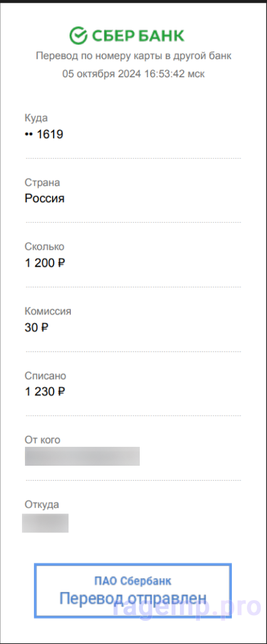Click the 'От кого' label

click(42, 440)
